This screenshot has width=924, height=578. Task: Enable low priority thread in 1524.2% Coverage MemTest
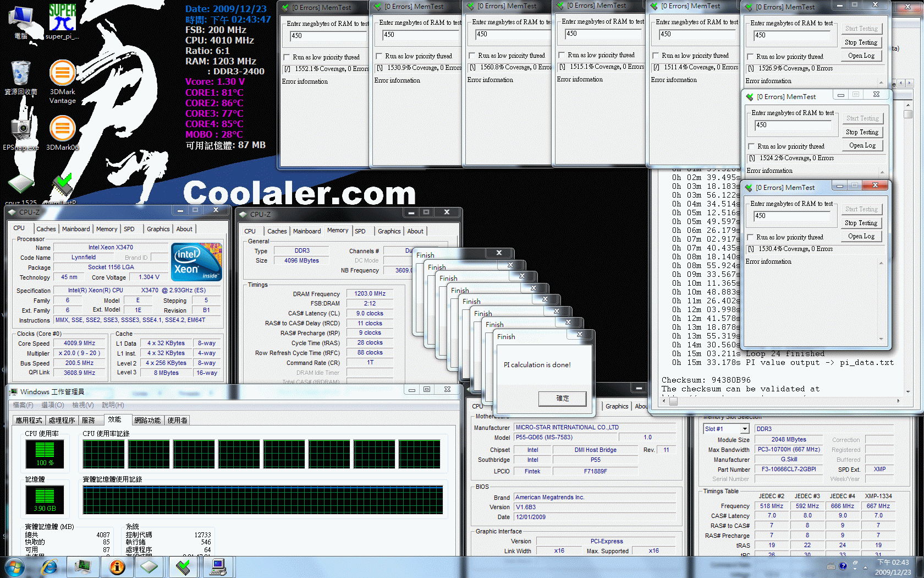pyautogui.click(x=751, y=146)
